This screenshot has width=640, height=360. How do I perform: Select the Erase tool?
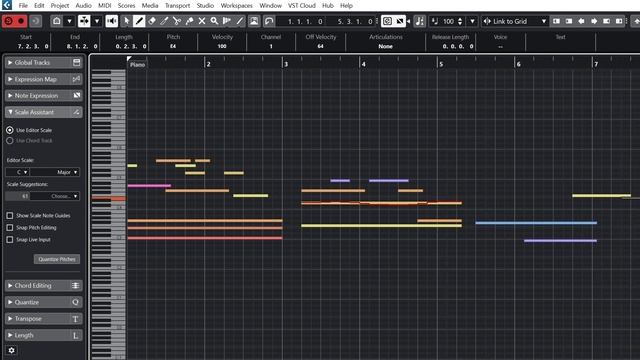[x=152, y=21]
